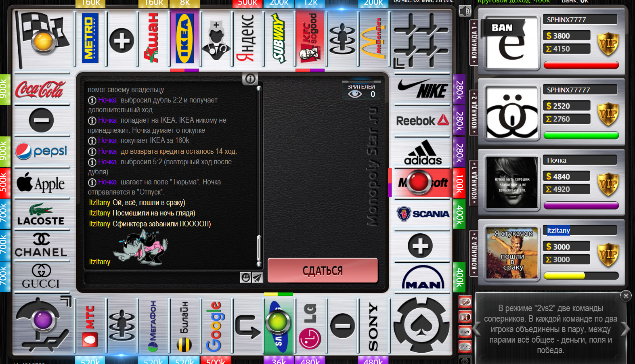This screenshot has width=635, height=364.
Task: Select the Lacoste property cell
Action: click(41, 214)
